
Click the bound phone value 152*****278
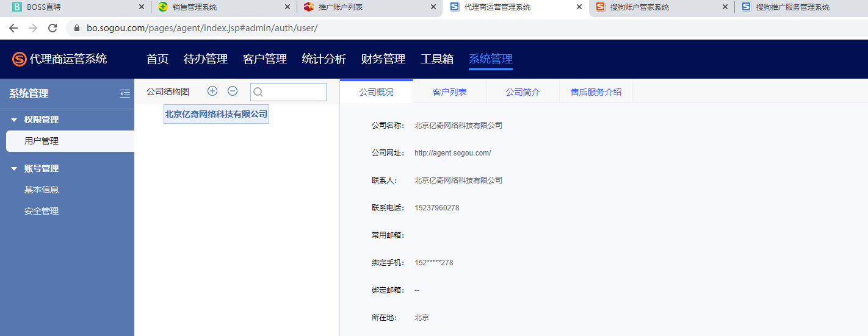pos(433,263)
